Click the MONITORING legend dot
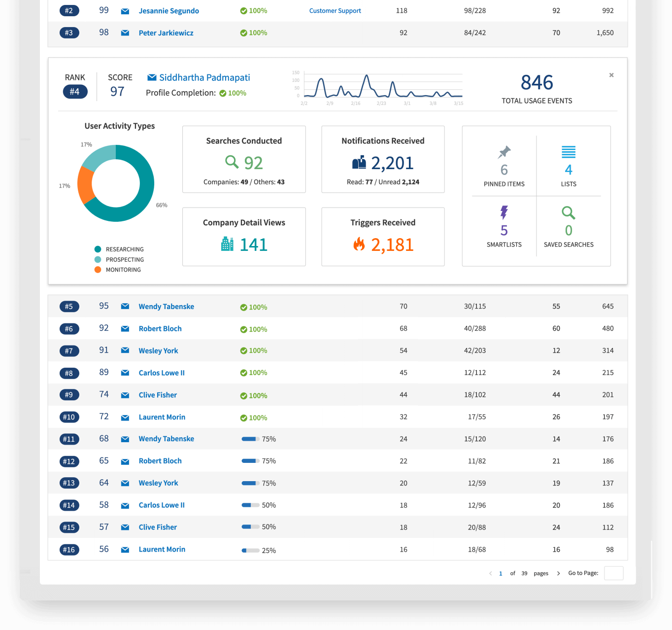The height and width of the screenshot is (630, 672). pos(98,269)
